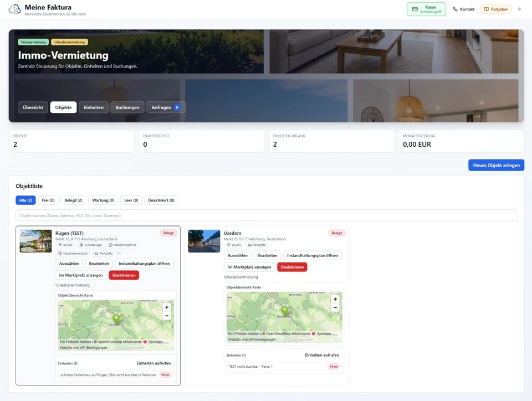The width and height of the screenshot is (532, 401).
Task: Deactivate the Usedom object
Action: click(292, 267)
